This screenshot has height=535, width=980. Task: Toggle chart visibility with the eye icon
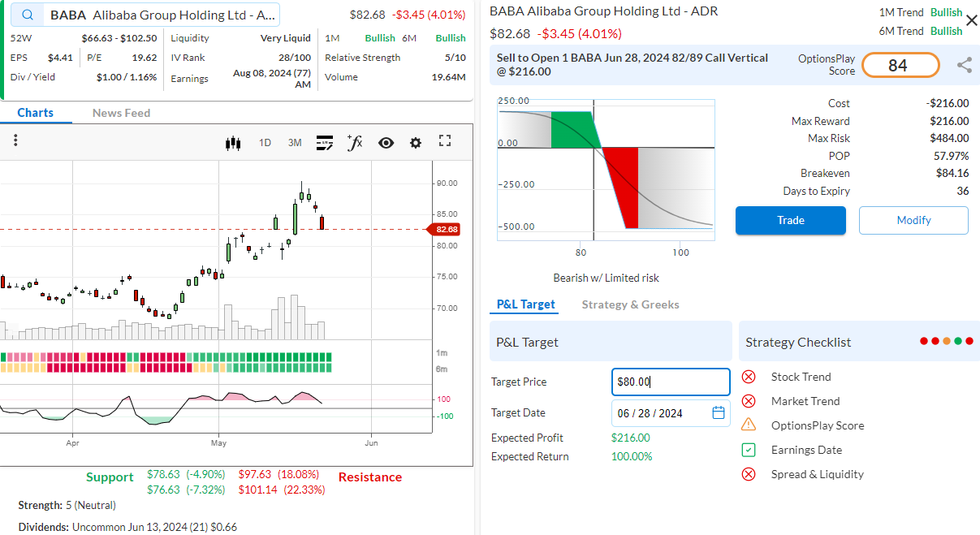(386, 143)
